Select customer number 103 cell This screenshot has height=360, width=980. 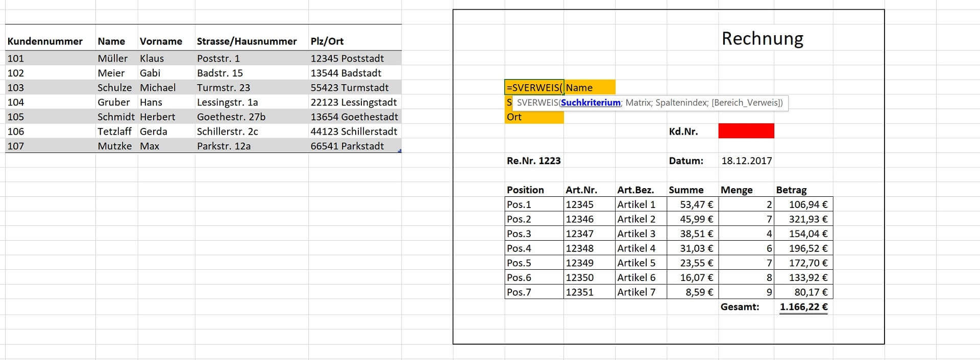click(50, 88)
